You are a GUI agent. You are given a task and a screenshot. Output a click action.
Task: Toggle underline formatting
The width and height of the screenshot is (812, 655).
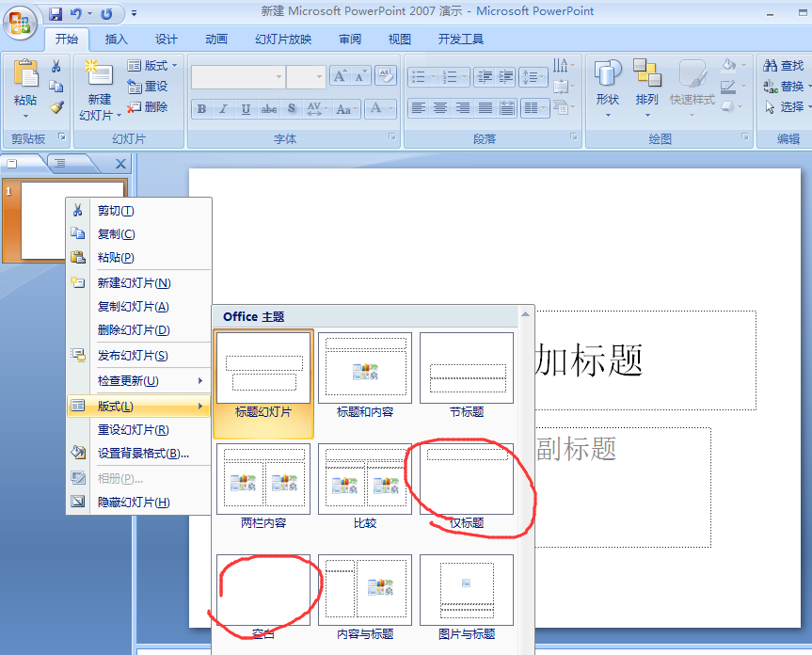coord(247,109)
